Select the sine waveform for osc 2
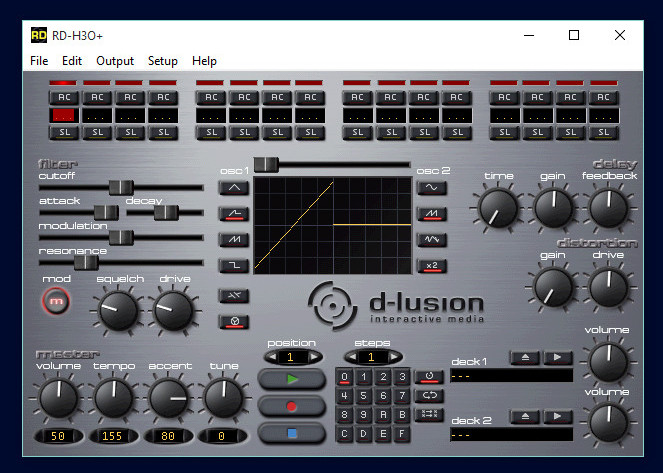Image resolution: width=663 pixels, height=473 pixels. tap(432, 188)
